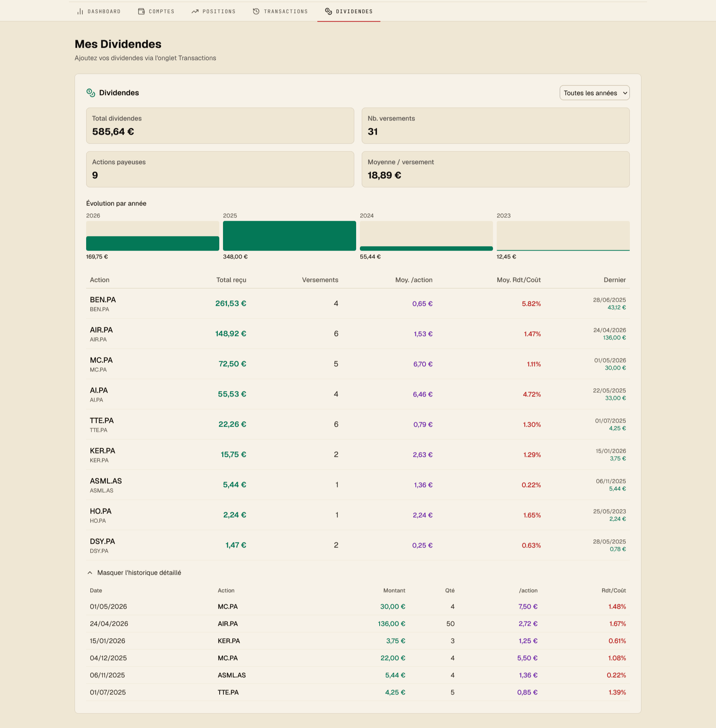
Task: Click the Action column header in summary table
Action: click(100, 280)
